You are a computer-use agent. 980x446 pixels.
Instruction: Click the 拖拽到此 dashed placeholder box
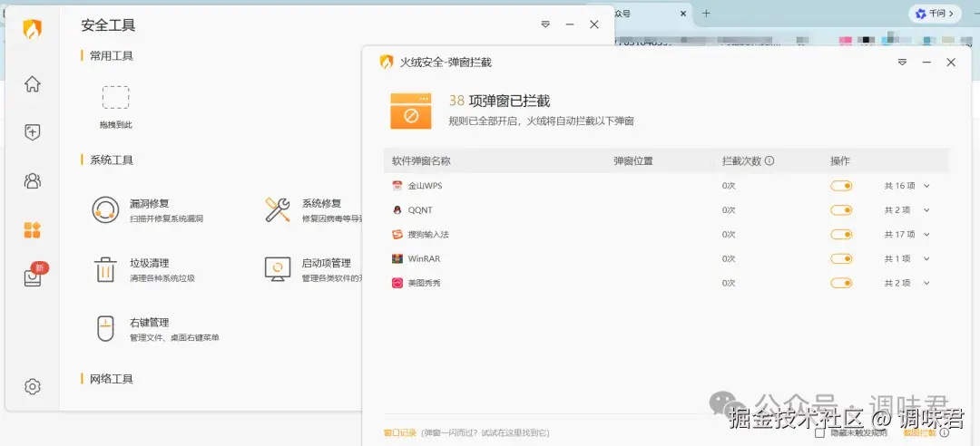(115, 97)
